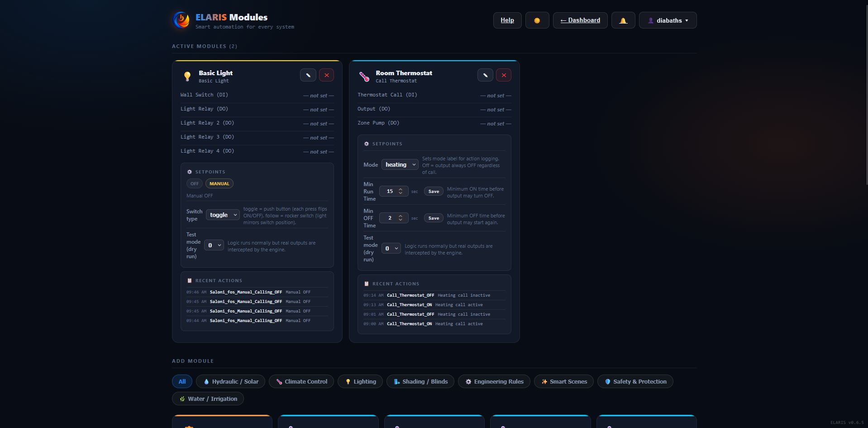Assign Output (DO) not set value
This screenshot has height=428, width=868.
pyautogui.click(x=496, y=110)
